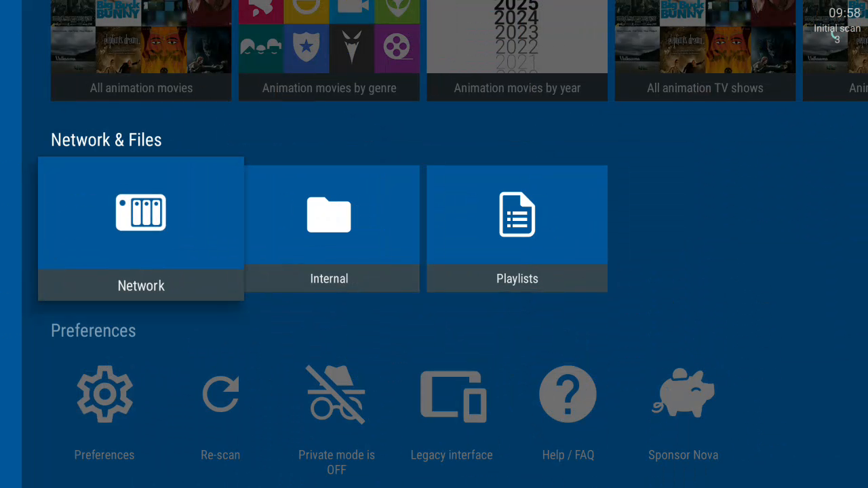Open the Internal folder icon tile

click(x=329, y=215)
